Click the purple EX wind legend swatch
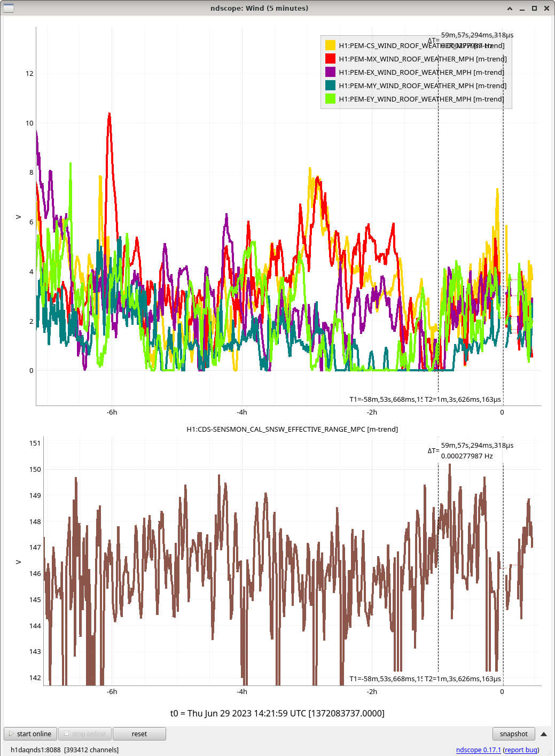The width and height of the screenshot is (555, 756). [330, 73]
